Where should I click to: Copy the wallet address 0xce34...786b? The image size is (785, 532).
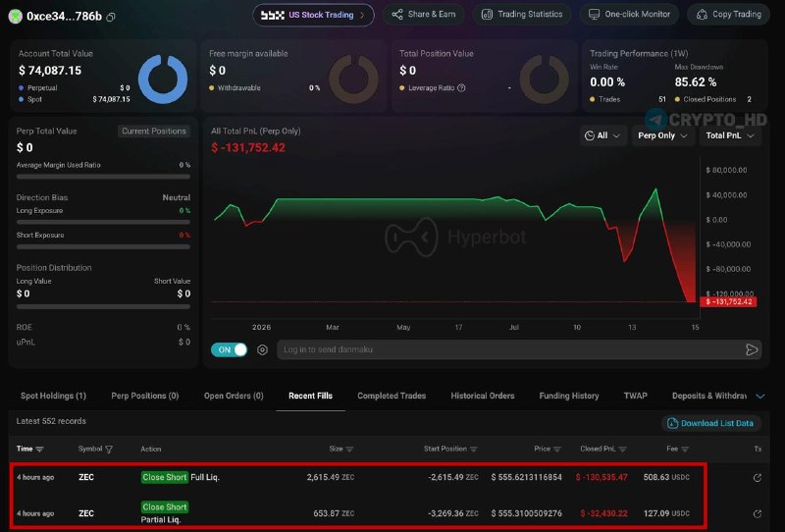tap(111, 17)
